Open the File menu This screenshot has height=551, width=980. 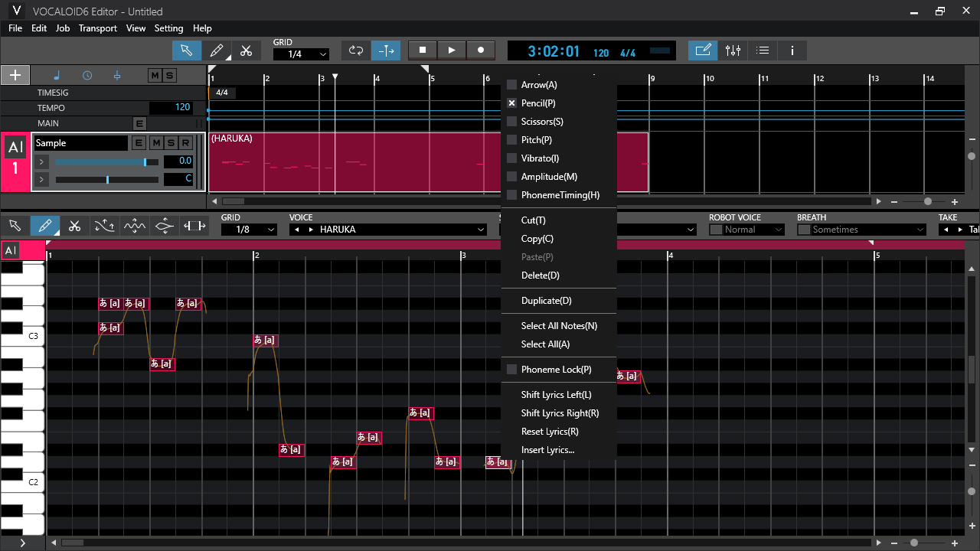(15, 28)
